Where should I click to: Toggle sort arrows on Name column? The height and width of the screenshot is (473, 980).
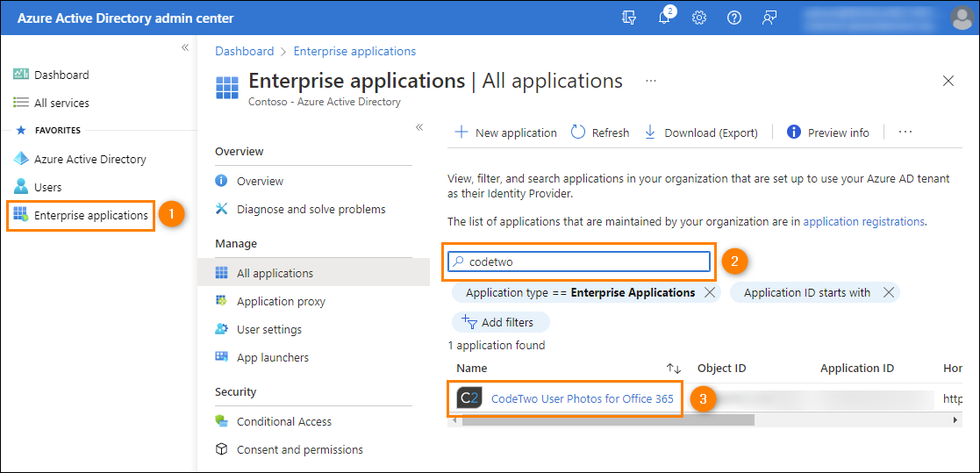[673, 369]
